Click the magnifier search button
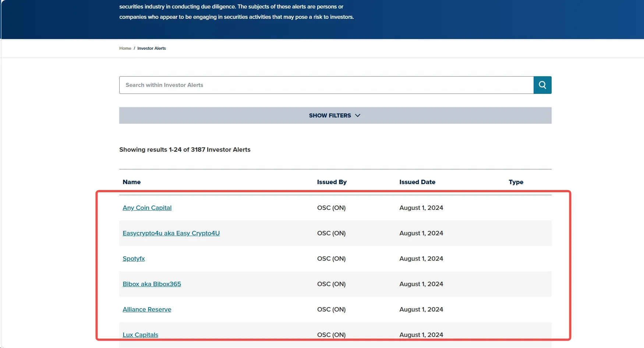 [542, 85]
